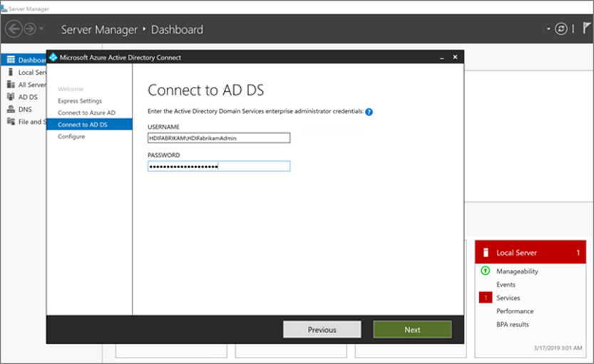
Task: Minimize the Azure AD Connect window
Action: 441,58
